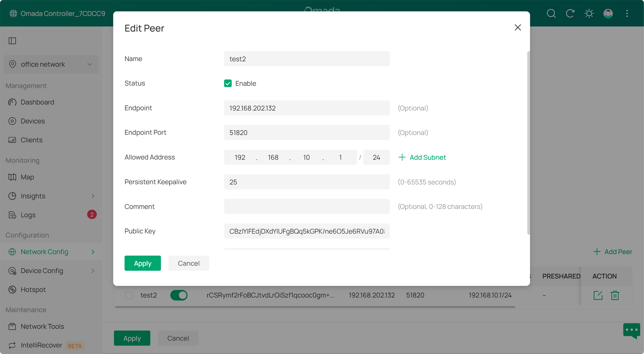Viewport: 644px width, 354px height.
Task: Click the Logs icon in sidebar
Action: click(x=12, y=215)
